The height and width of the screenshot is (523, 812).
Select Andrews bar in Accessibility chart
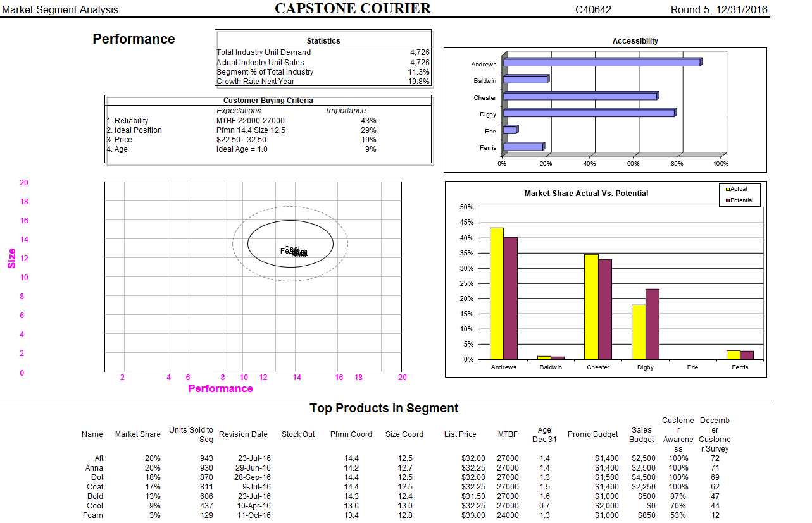pyautogui.click(x=603, y=62)
